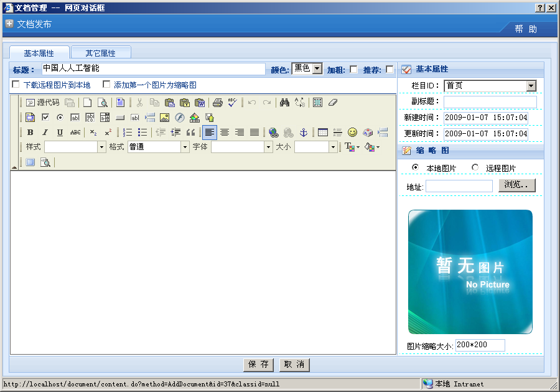Toggle underline formatting
This screenshot has width=560, height=392.
60,133
